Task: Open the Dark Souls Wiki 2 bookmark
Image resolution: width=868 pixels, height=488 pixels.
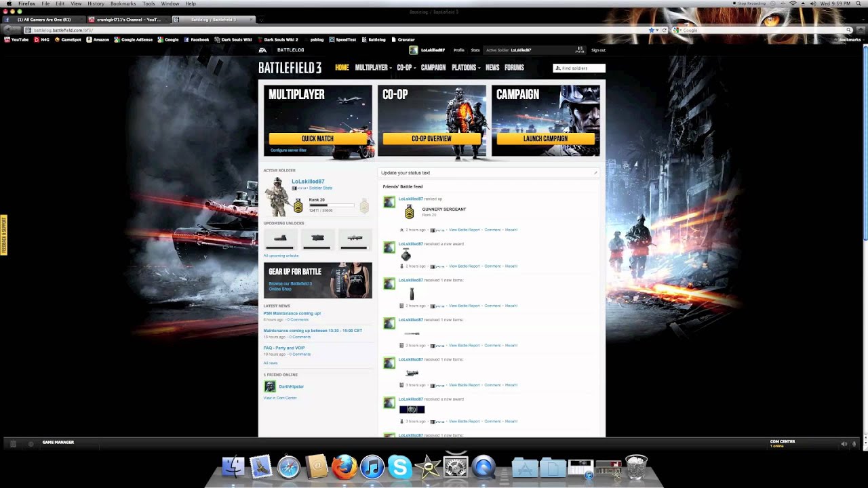Action: [277, 40]
